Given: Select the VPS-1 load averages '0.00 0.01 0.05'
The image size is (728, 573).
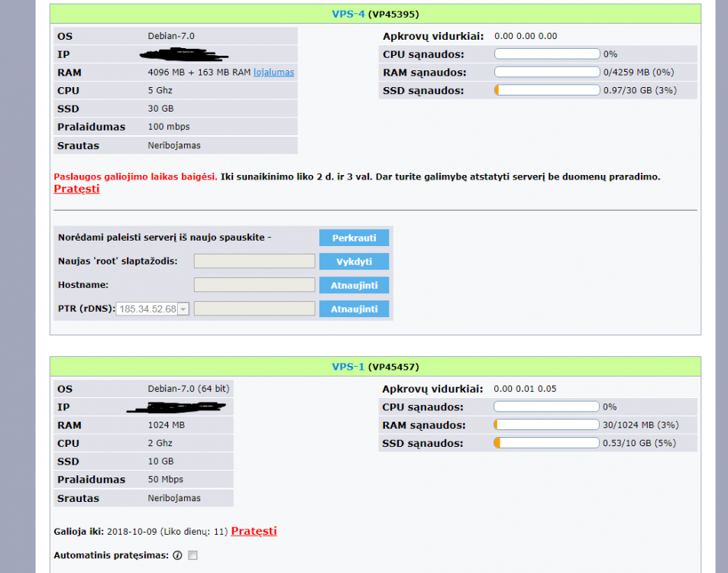Looking at the screenshot, I should click(x=525, y=389).
